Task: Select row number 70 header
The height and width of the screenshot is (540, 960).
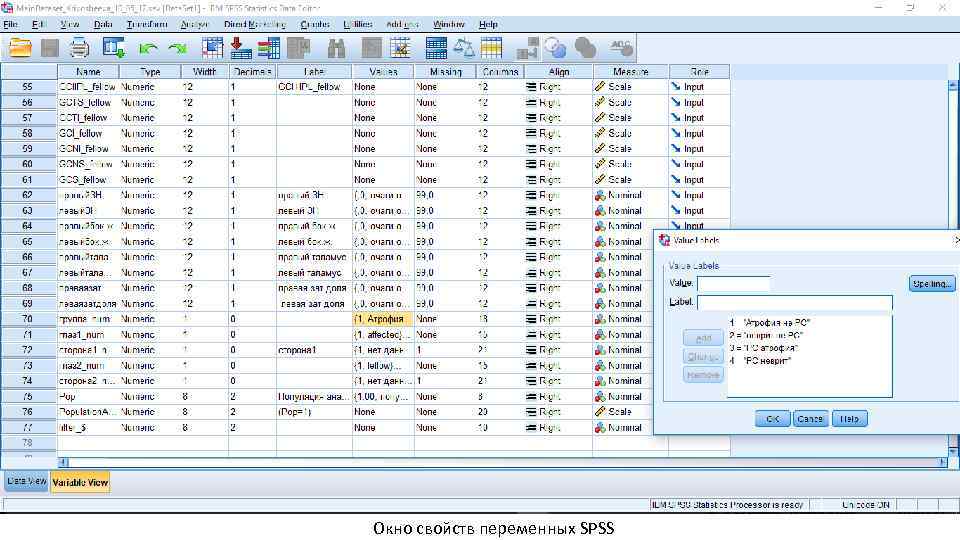Action: pyautogui.click(x=29, y=319)
